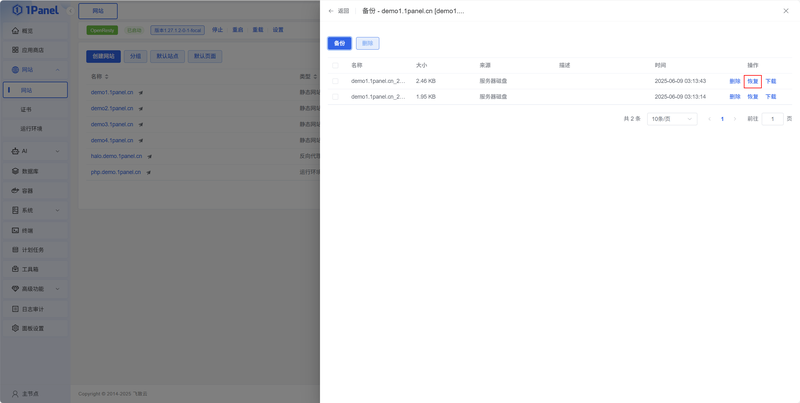
Task: Click the 版本1.27.1.2-0-1-focal version tag
Action: point(178,30)
